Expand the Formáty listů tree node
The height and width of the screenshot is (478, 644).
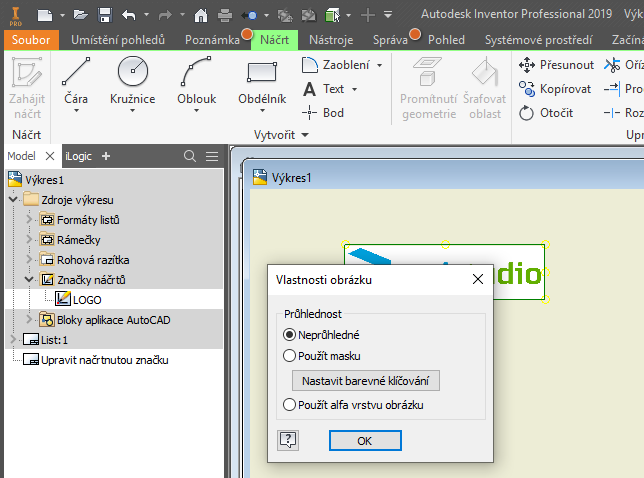tap(29, 219)
